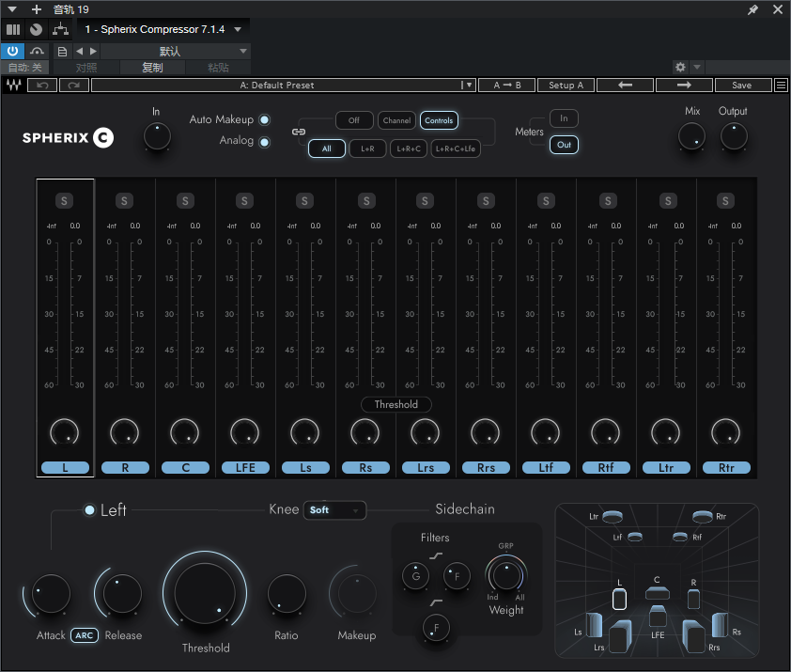Toggle ARC auto release control
This screenshot has width=791, height=672.
pyautogui.click(x=85, y=635)
